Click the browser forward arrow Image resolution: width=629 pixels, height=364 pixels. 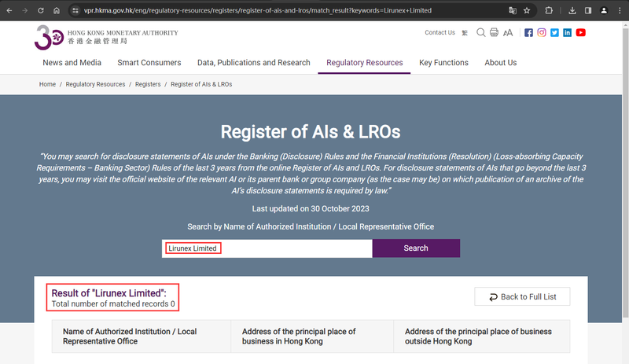pyautogui.click(x=25, y=10)
